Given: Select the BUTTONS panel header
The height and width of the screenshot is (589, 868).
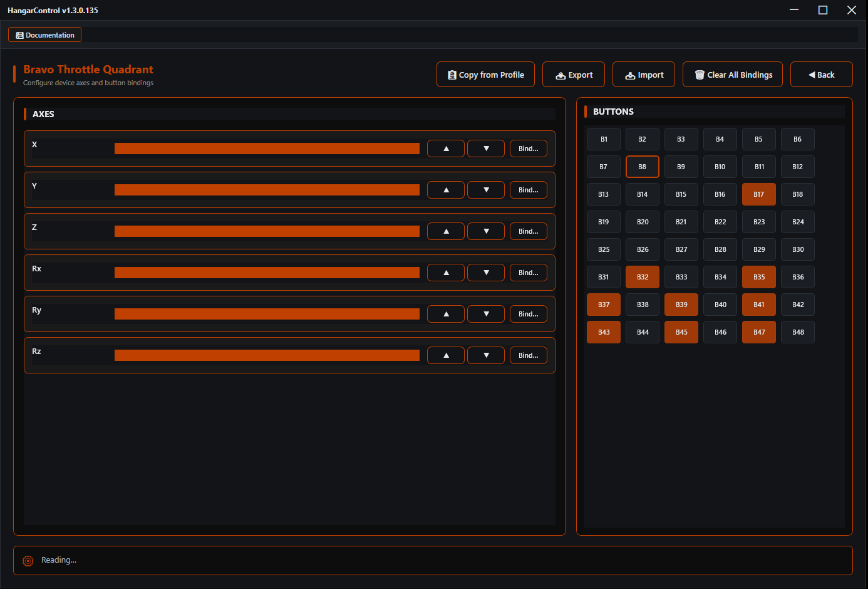Looking at the screenshot, I should click(613, 112).
